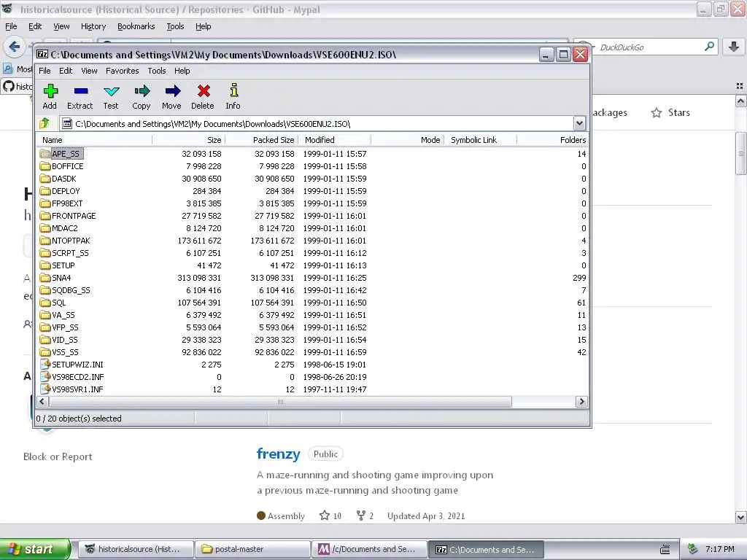Sort by Packed Size column header
Image resolution: width=747 pixels, height=560 pixels.
click(262, 140)
